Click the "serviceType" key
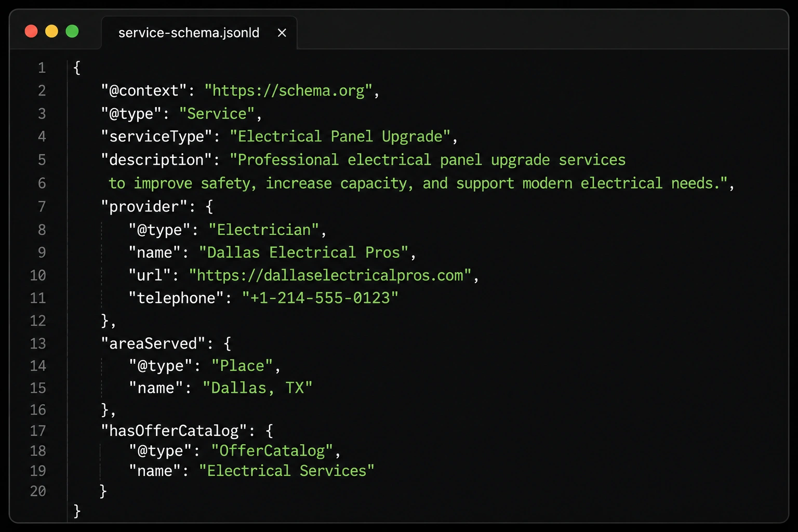798x532 pixels. [x=157, y=137]
